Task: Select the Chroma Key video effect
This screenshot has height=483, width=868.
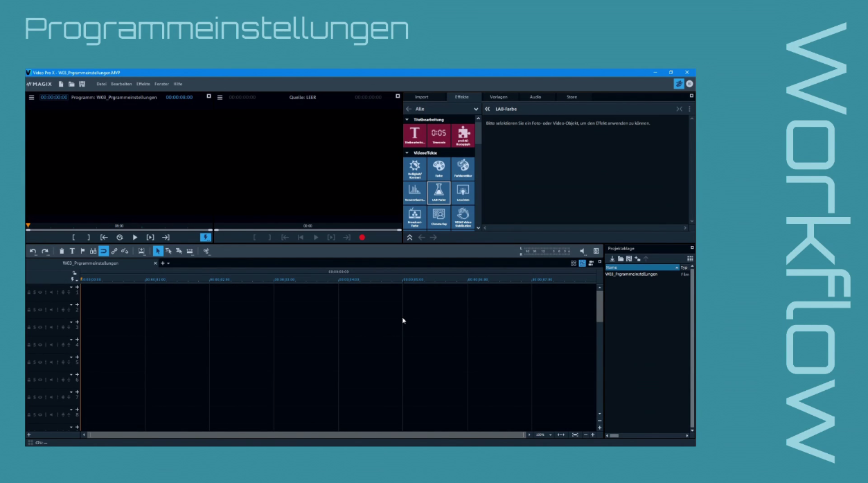Action: pos(439,217)
